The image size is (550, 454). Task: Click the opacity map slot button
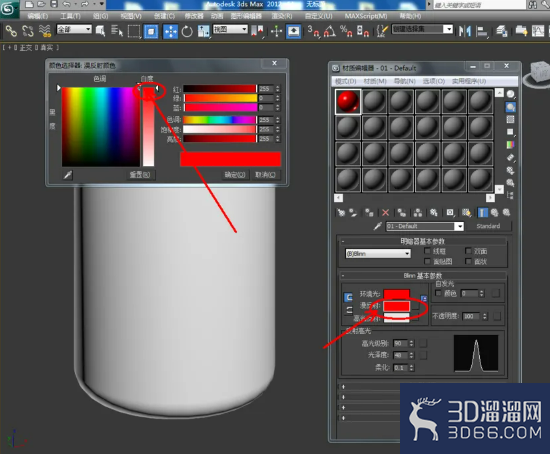[x=497, y=316]
